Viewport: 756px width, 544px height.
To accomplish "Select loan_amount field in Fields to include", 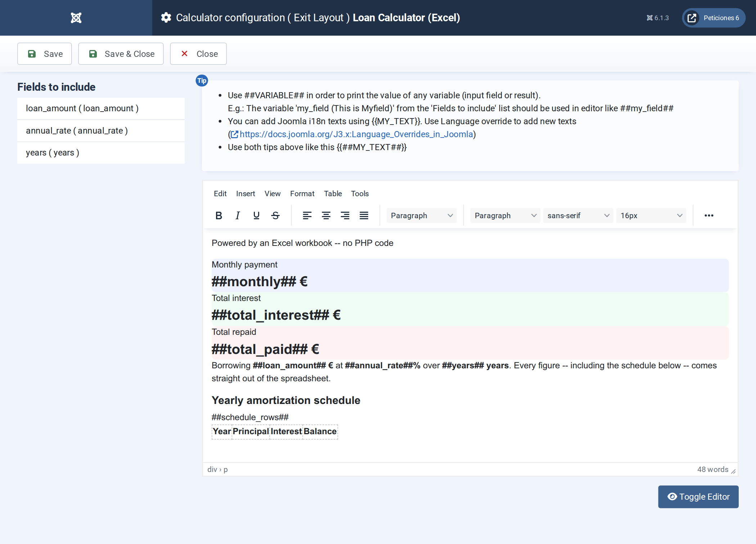I will [x=101, y=108].
